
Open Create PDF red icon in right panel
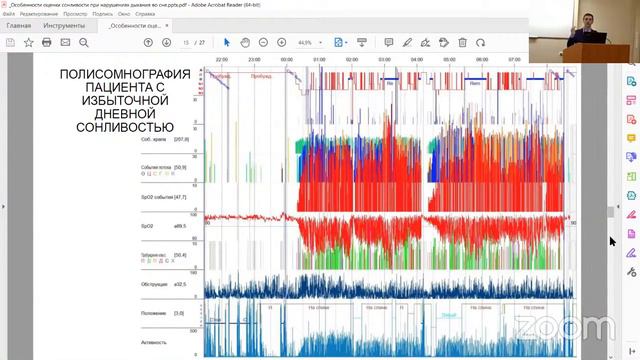[631, 119]
